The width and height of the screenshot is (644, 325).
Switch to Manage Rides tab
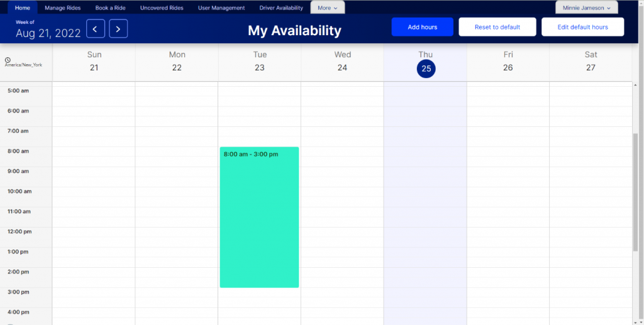coord(63,8)
